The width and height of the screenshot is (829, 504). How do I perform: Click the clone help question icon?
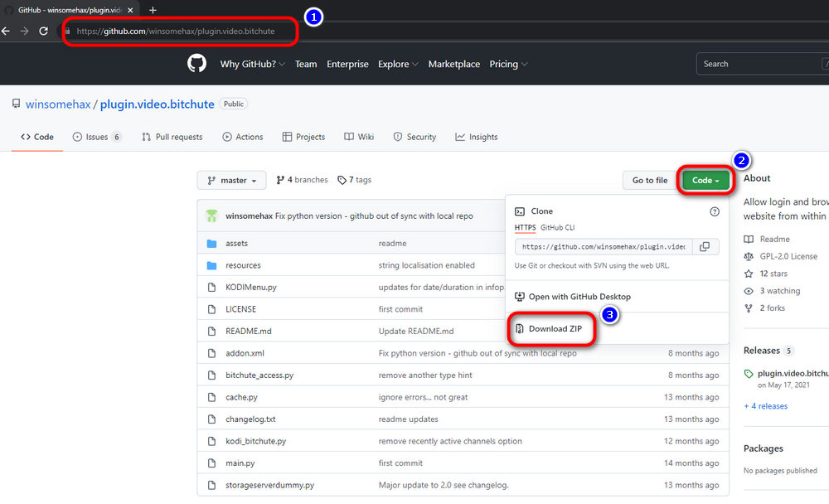click(x=715, y=211)
